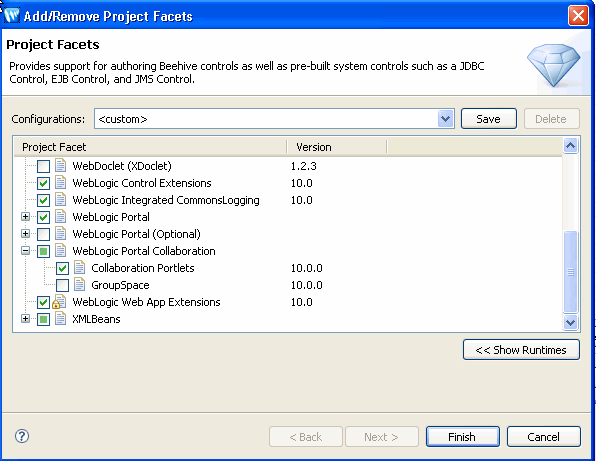Toggle WebLogic Web App Extensions checkbox

(x=43, y=303)
